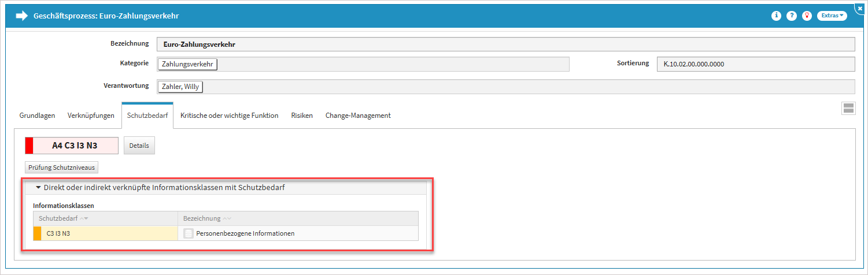The image size is (868, 275).
Task: Click Prüfung Schutzniveaus button
Action: point(61,168)
